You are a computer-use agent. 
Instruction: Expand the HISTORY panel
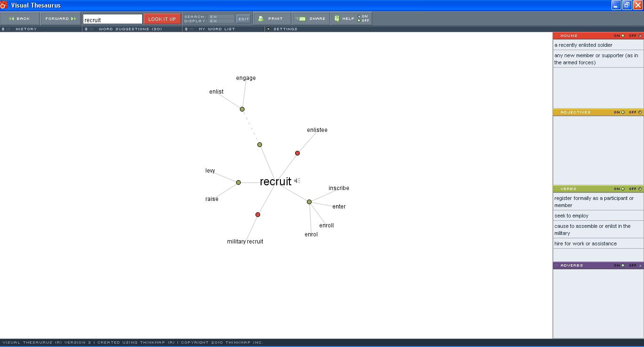pyautogui.click(x=26, y=29)
